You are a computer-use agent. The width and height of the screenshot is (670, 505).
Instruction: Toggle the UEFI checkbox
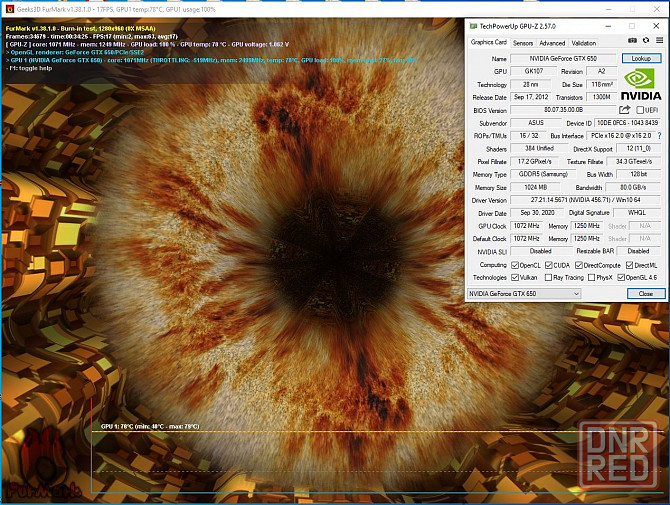(640, 110)
